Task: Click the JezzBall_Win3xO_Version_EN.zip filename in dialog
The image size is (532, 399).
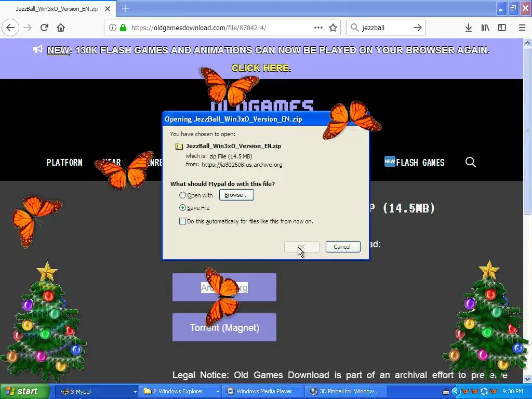Action: tap(233, 146)
